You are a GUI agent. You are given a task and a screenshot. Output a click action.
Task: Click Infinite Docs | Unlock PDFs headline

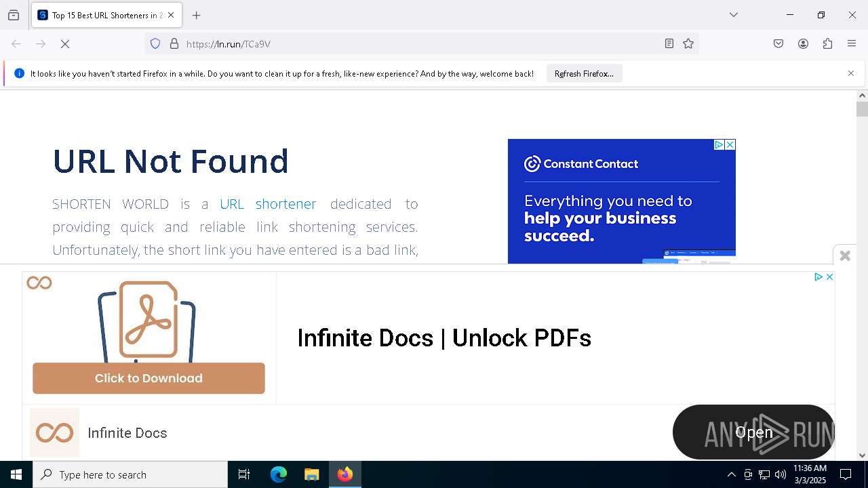(x=444, y=338)
